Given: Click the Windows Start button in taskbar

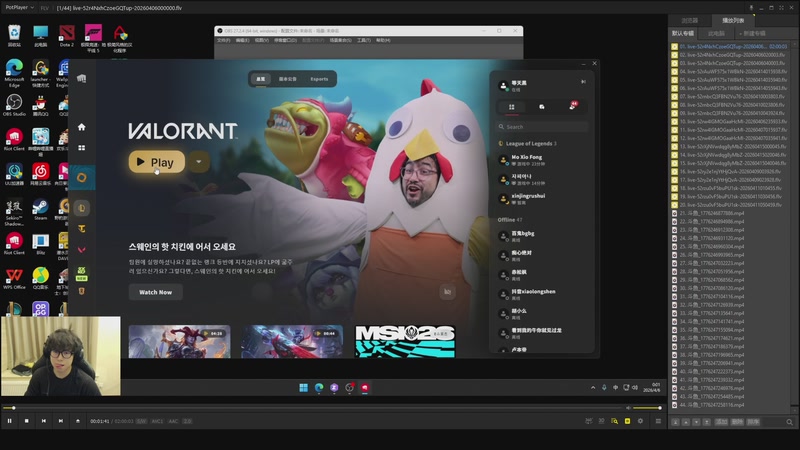Looking at the screenshot, I should coord(304,388).
